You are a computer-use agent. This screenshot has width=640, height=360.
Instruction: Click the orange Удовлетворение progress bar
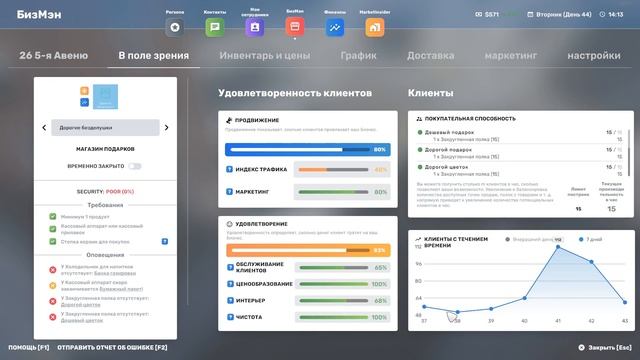click(308, 250)
